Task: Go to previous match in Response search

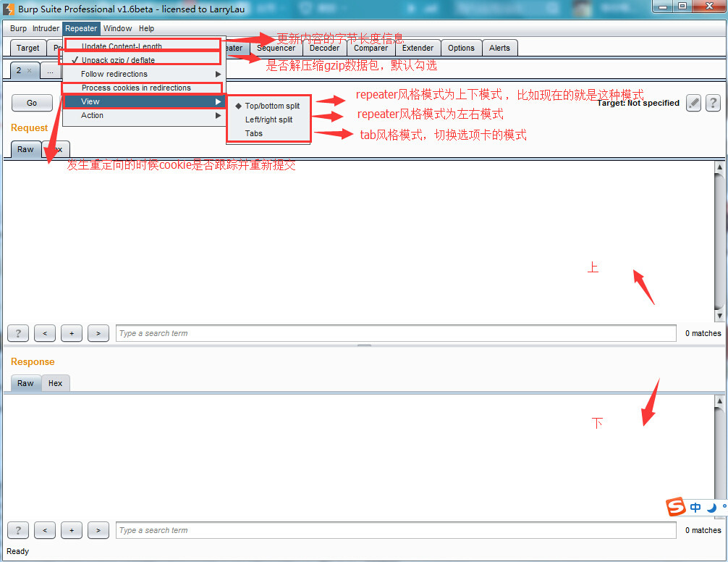Action: click(45, 530)
